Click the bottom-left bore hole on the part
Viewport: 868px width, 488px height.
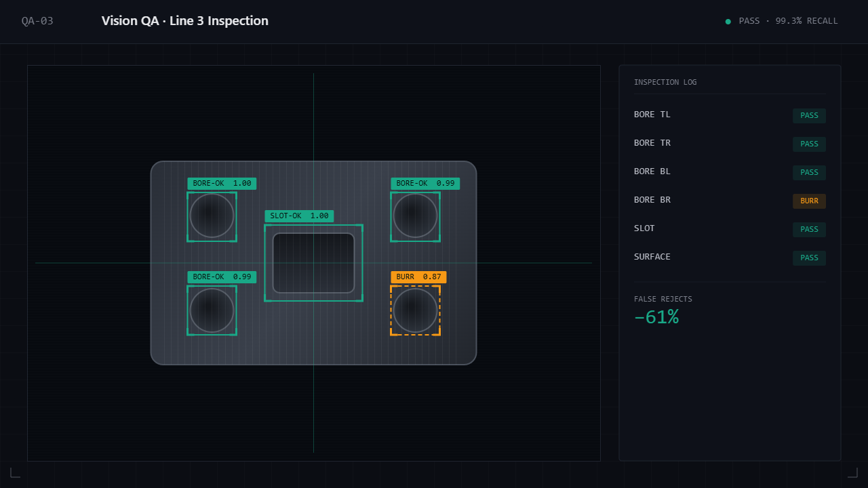212,310
